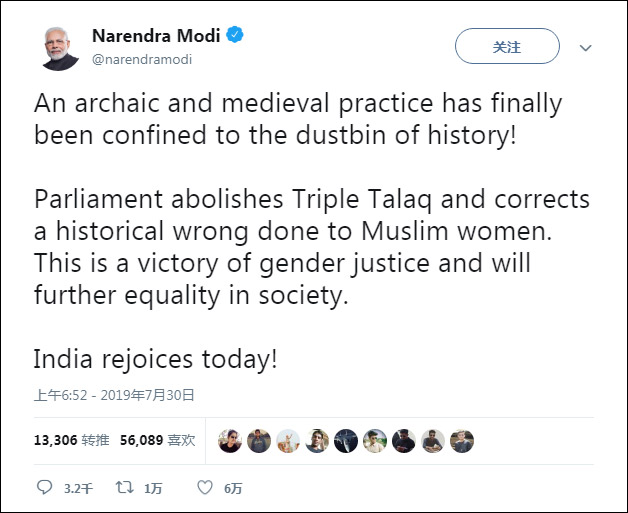628x513 pixels.
Task: Click the reply speech bubble icon
Action: [44, 488]
